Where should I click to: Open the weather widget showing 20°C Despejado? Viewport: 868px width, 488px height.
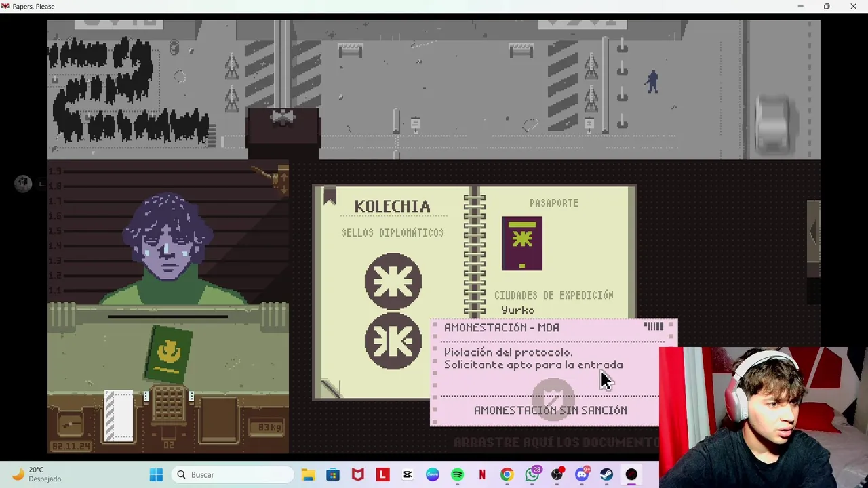tap(38, 474)
